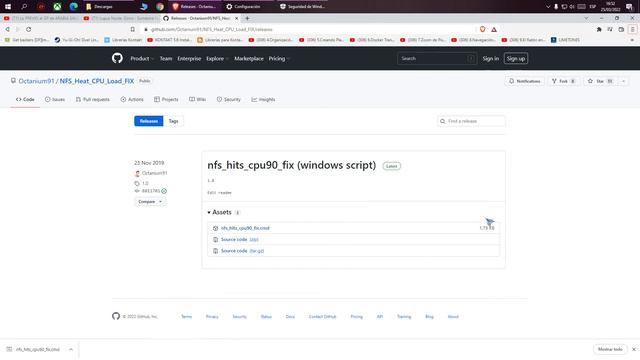Screen dimensions: 640x360
Task: Open the Pull requests tab
Action: 93,100
